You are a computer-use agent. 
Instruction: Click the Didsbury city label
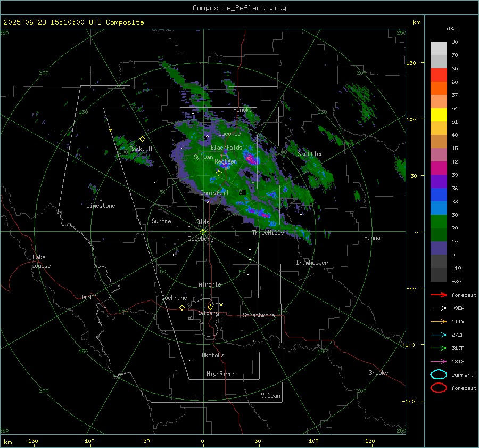201,239
